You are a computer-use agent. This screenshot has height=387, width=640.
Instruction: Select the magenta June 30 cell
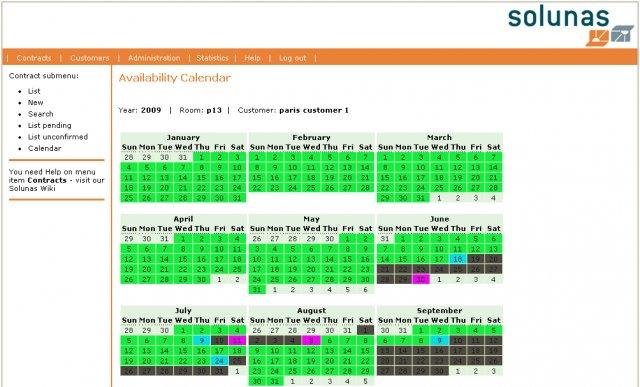click(421, 279)
